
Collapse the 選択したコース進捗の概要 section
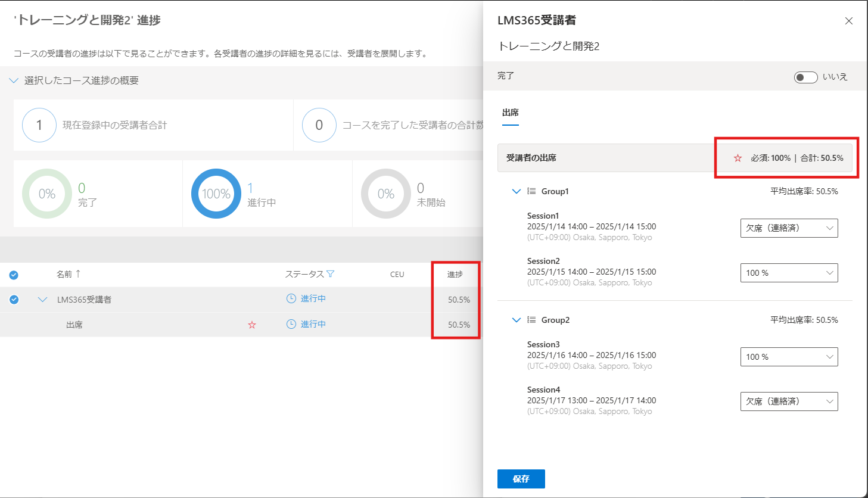14,80
